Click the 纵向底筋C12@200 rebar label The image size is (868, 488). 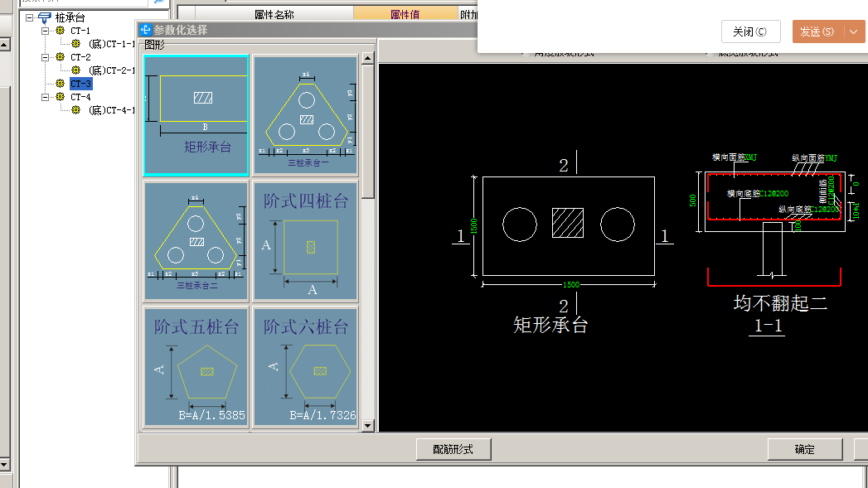coord(809,209)
